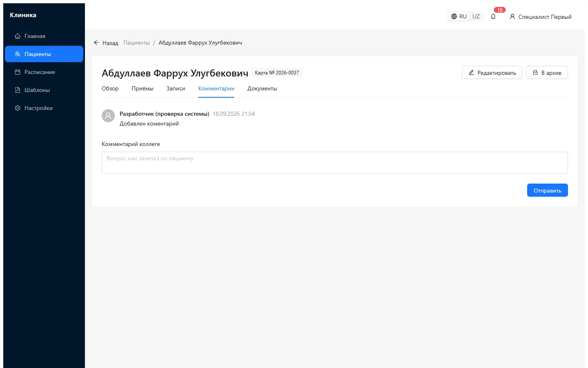Screen dimensions: 588x368
Task: Click the Редактировать button label
Action: (x=497, y=73)
